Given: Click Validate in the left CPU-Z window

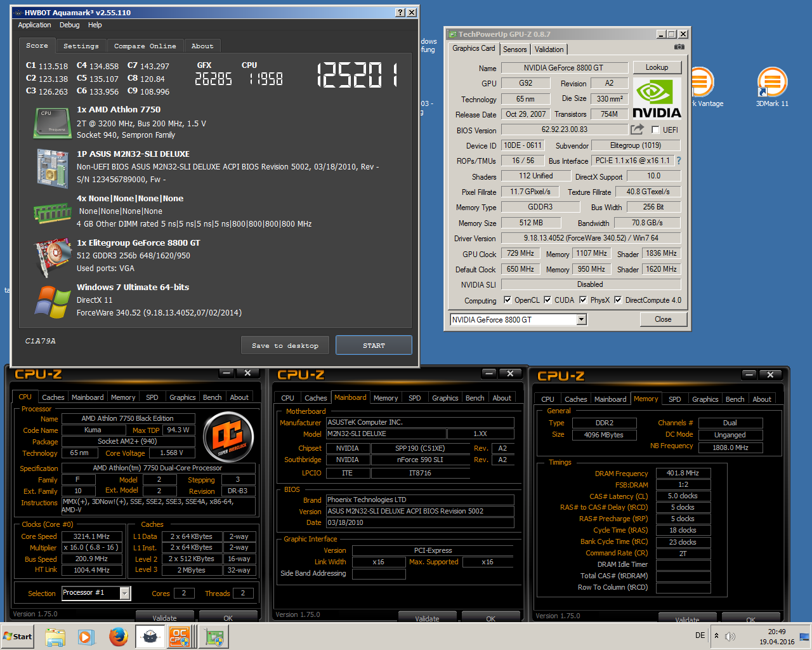Looking at the screenshot, I should click(164, 617).
